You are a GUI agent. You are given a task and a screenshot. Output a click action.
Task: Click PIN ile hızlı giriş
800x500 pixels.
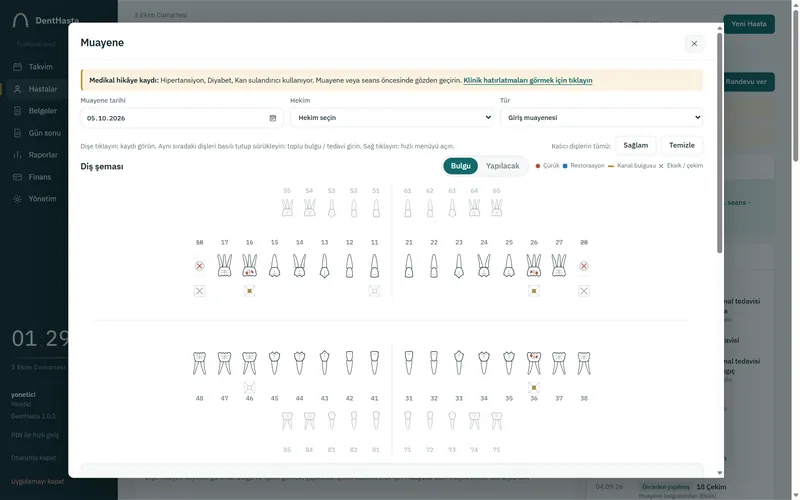coord(35,435)
